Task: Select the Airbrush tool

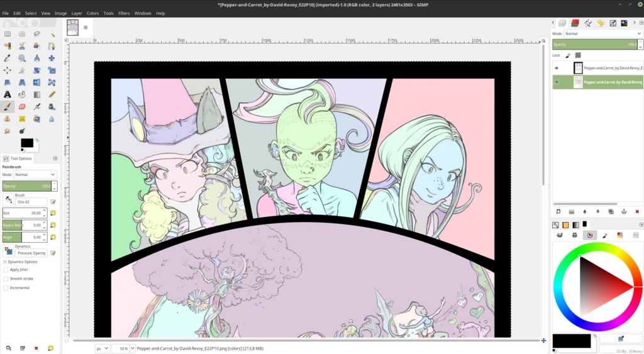Action: 37,107
